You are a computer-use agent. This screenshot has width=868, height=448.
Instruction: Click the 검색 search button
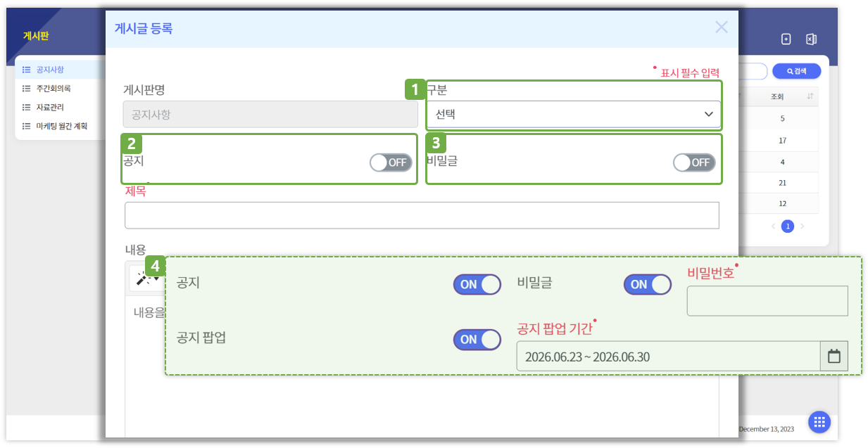796,71
